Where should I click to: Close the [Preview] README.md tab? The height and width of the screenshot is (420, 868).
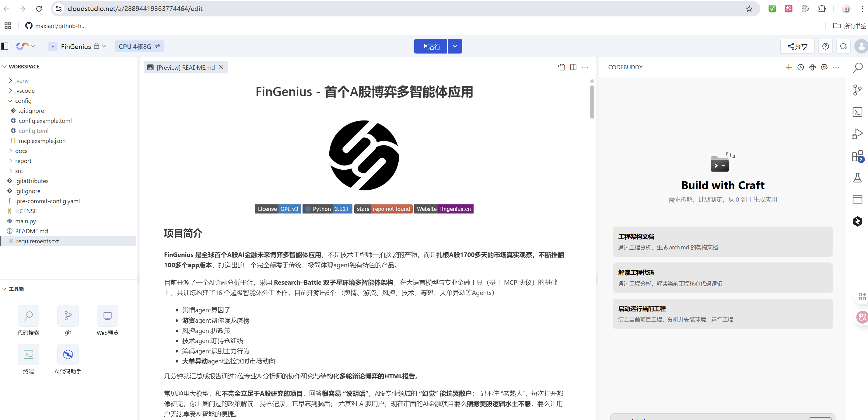221,67
